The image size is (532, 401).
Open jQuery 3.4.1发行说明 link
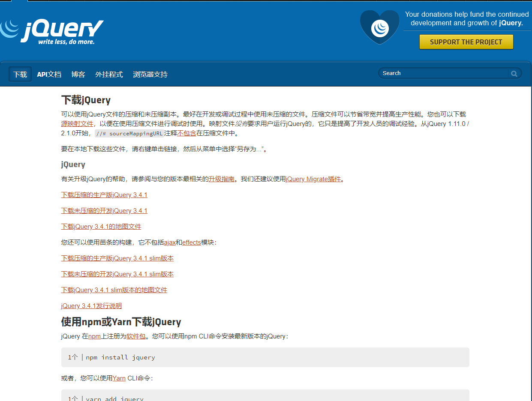[x=91, y=306]
